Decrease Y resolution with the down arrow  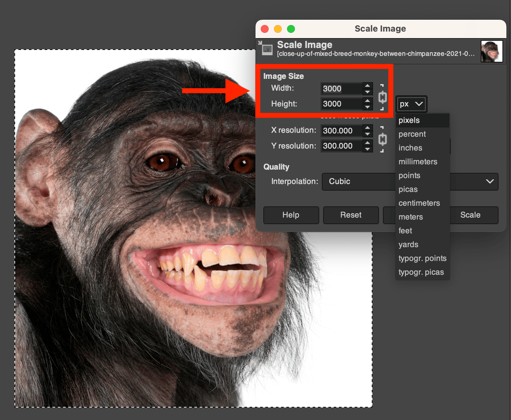(x=367, y=149)
